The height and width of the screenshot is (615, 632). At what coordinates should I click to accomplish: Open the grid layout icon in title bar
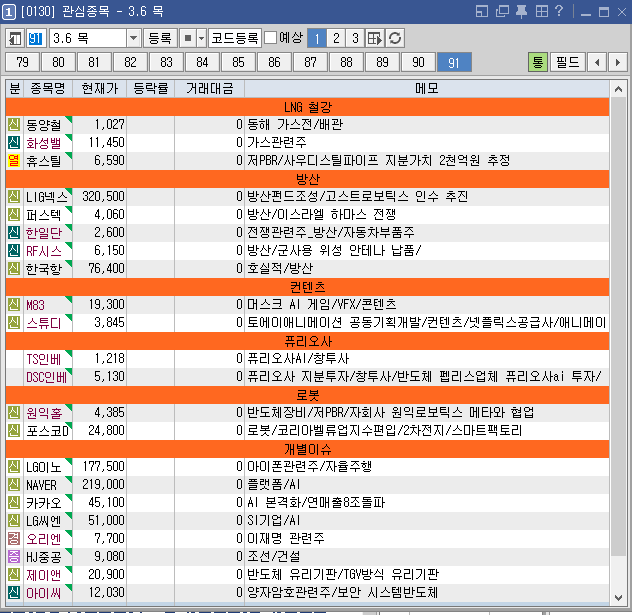(542, 11)
